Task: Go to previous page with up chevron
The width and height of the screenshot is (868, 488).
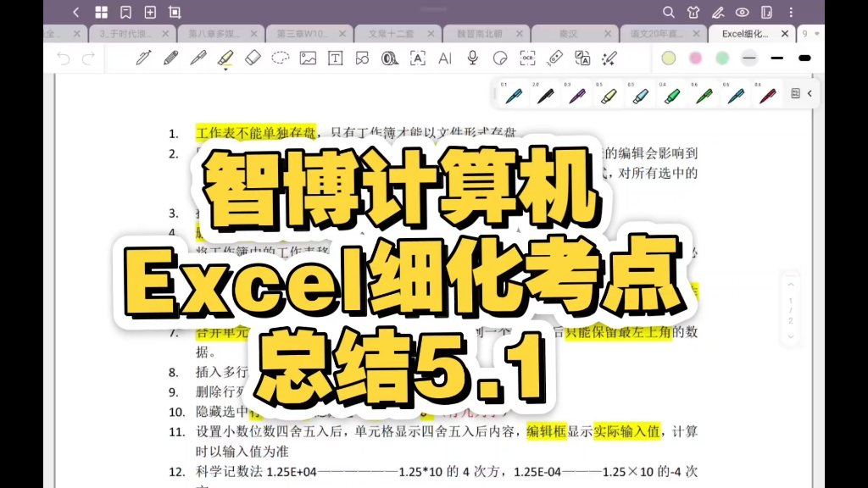Action: point(791,285)
